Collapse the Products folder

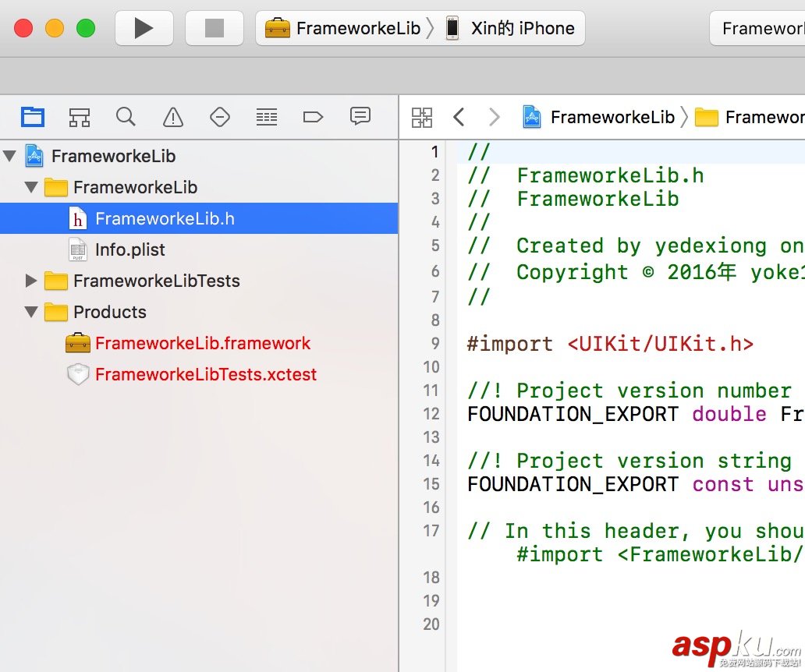click(31, 312)
